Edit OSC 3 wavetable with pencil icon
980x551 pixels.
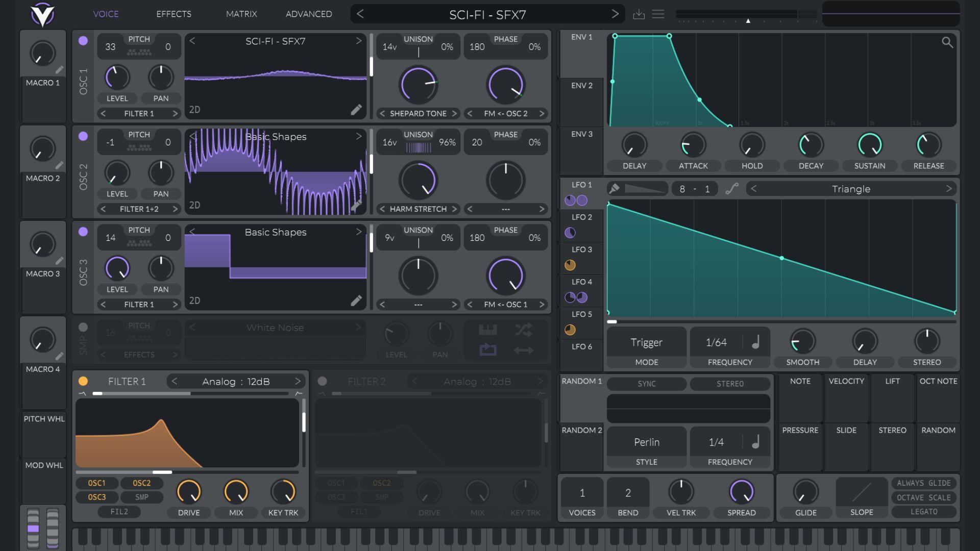356,300
